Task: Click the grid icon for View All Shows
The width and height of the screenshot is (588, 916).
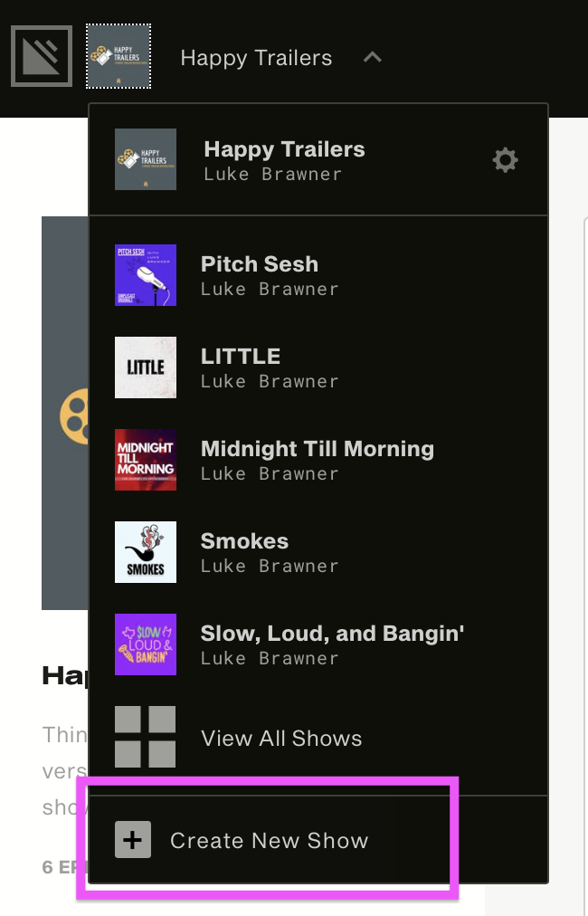Action: click(x=146, y=737)
